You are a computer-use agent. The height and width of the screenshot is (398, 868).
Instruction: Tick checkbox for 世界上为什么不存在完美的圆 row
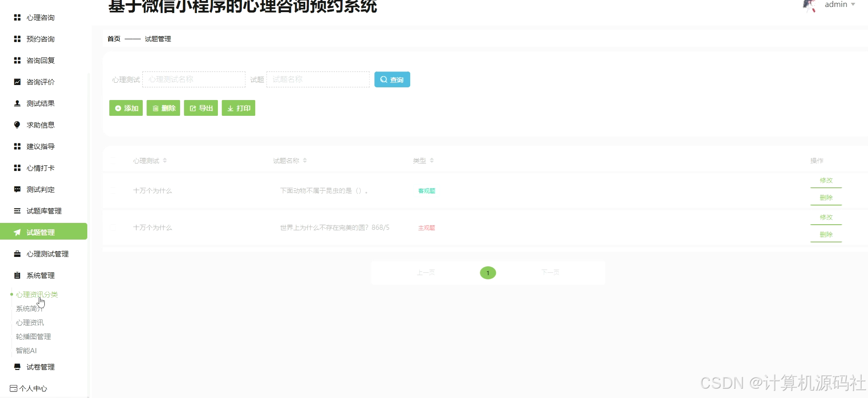pos(113,227)
